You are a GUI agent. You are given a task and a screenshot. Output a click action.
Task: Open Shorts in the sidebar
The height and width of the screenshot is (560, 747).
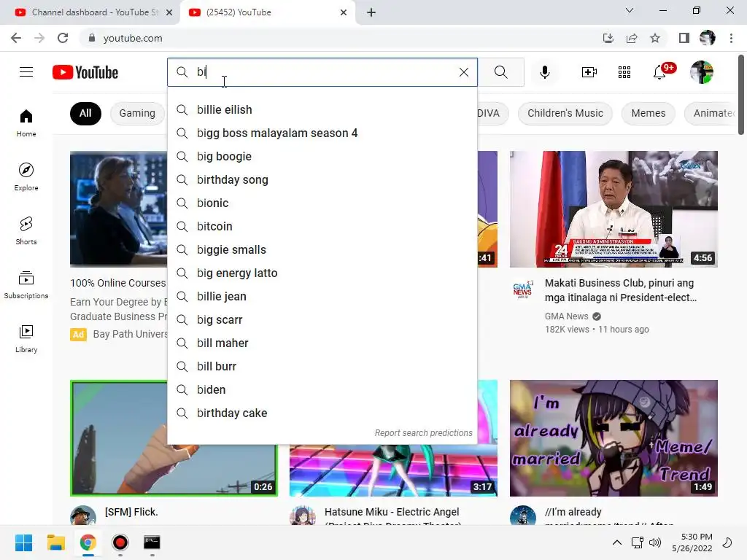(x=26, y=231)
